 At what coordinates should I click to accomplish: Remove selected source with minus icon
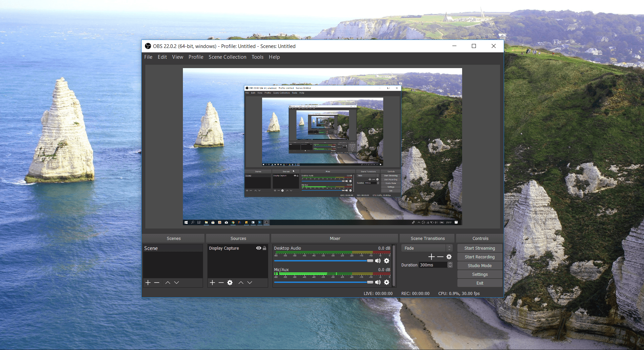click(x=221, y=283)
